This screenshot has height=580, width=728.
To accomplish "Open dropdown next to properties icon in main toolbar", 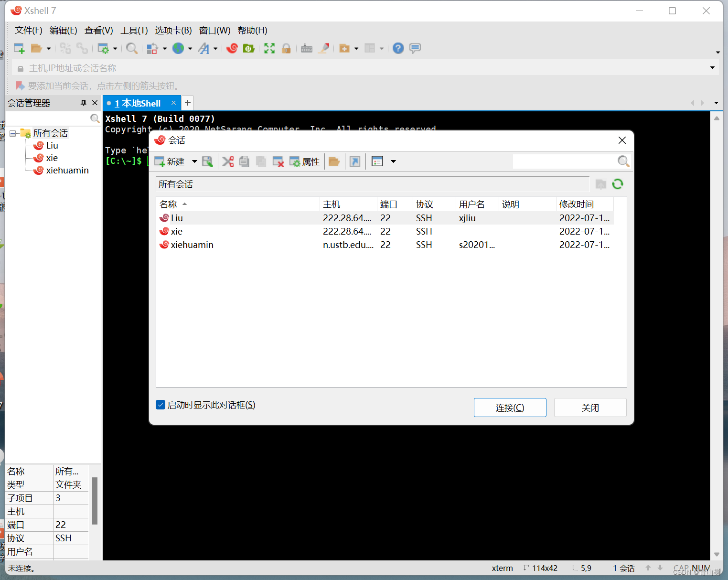I will pyautogui.click(x=115, y=49).
